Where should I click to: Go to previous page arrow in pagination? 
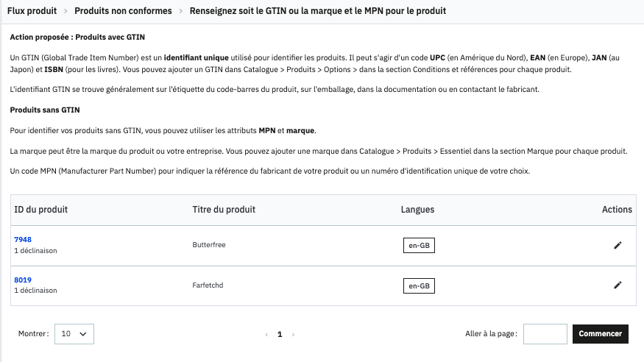(x=266, y=335)
